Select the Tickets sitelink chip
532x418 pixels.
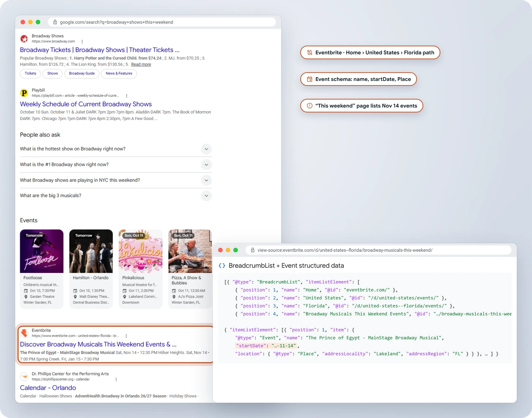(30, 73)
